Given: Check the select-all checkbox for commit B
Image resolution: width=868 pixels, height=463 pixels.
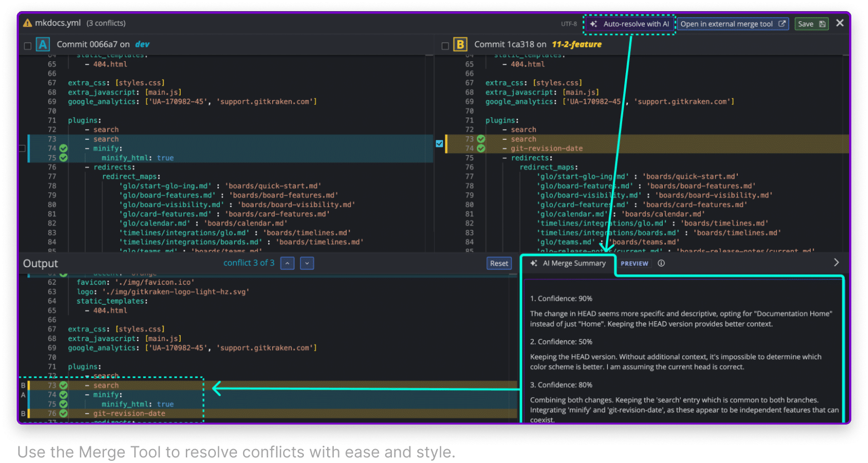Looking at the screenshot, I should [x=445, y=46].
